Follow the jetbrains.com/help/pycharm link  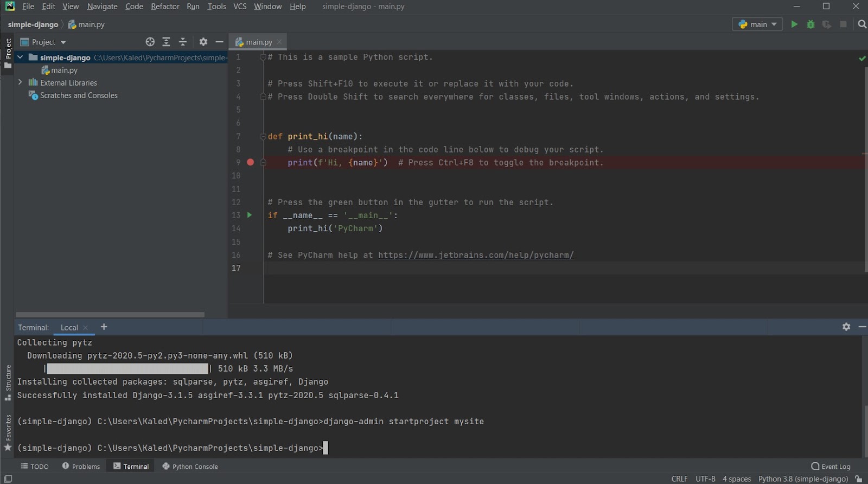pos(476,255)
